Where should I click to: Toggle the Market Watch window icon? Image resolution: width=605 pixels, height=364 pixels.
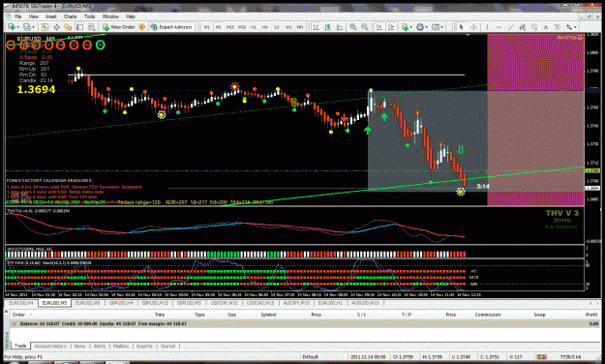click(45, 27)
